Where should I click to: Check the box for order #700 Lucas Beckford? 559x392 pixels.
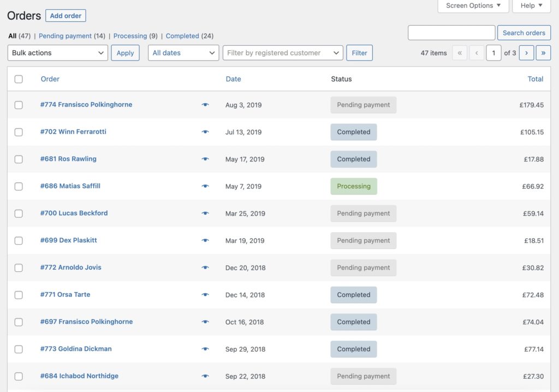(x=19, y=213)
